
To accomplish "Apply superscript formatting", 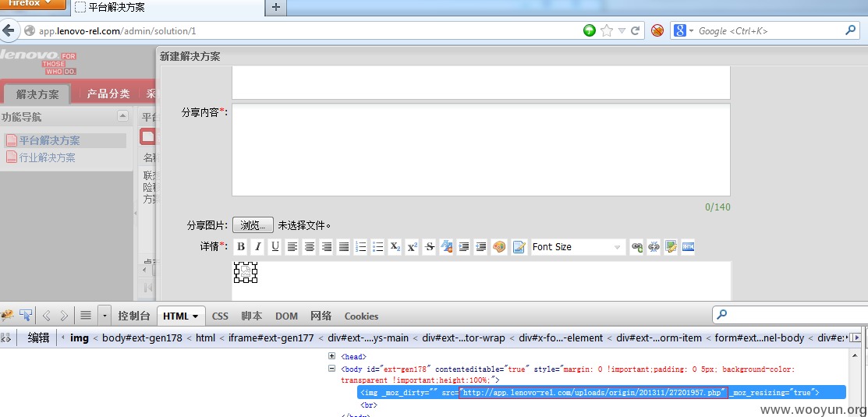I will tap(412, 247).
